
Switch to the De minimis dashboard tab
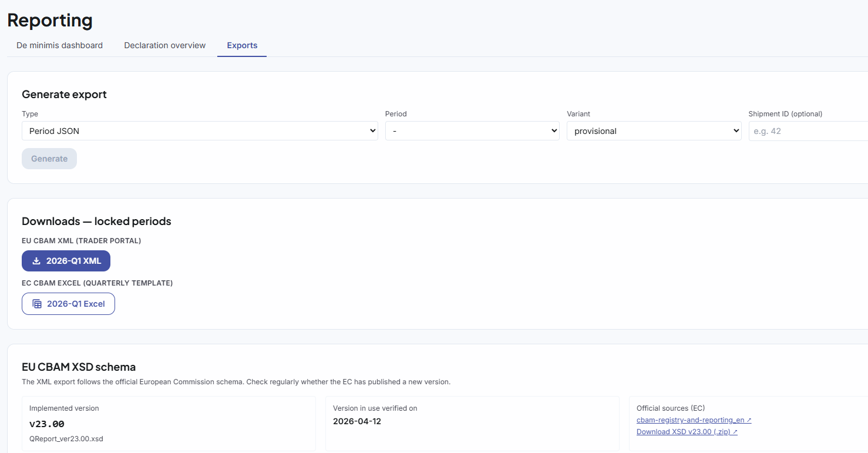click(59, 45)
